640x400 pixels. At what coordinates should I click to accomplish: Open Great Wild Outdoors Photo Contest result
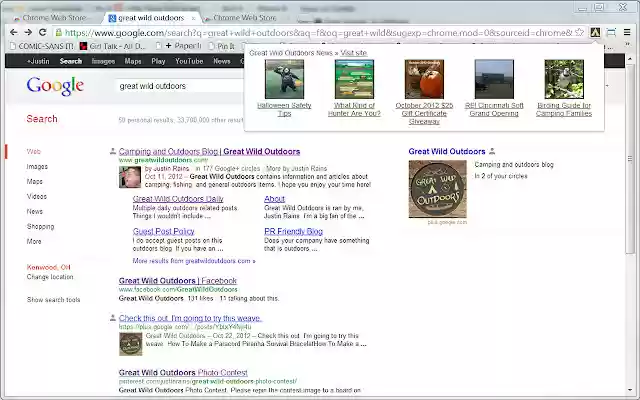183,373
